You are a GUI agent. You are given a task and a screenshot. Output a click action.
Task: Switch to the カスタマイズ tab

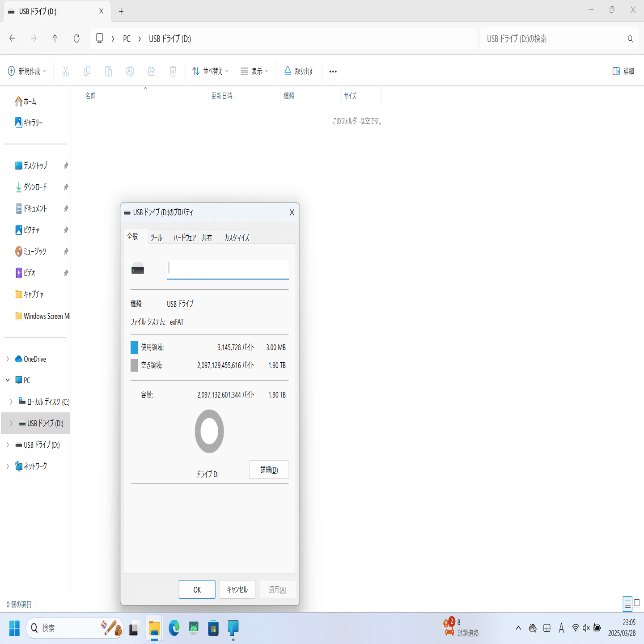point(237,237)
